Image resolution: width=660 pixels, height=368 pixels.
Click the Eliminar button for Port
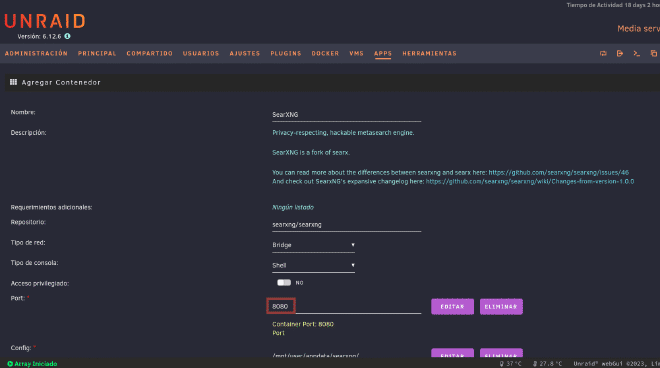[501, 307]
